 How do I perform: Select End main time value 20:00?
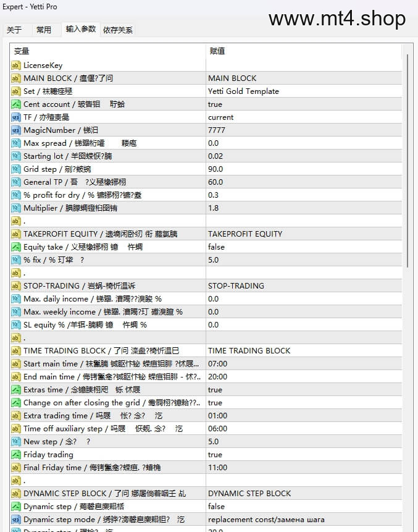303,377
